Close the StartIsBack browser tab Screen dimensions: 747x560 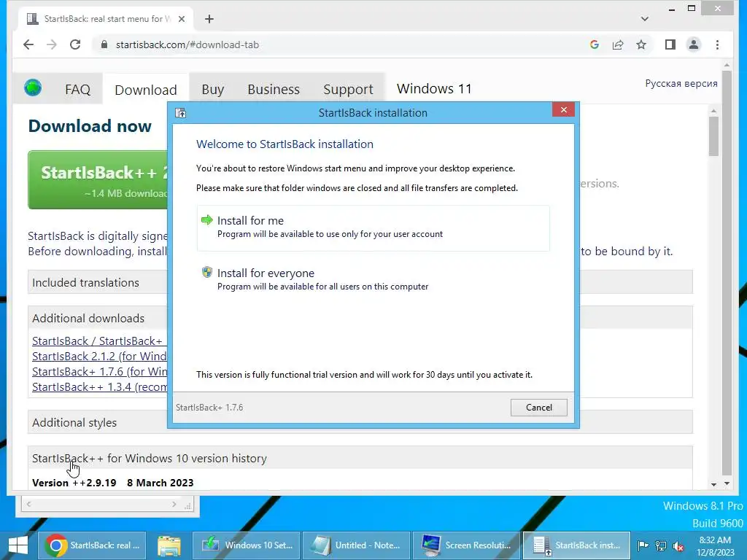(x=182, y=19)
